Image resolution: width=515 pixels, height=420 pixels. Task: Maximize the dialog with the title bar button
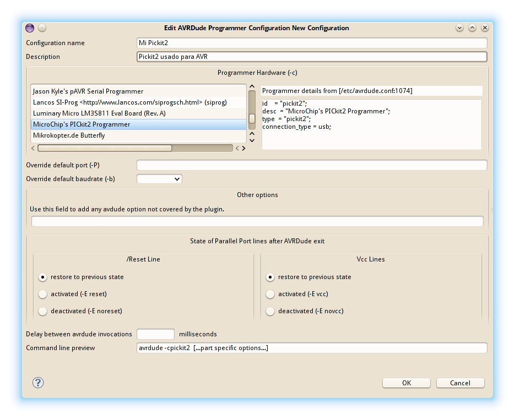472,28
